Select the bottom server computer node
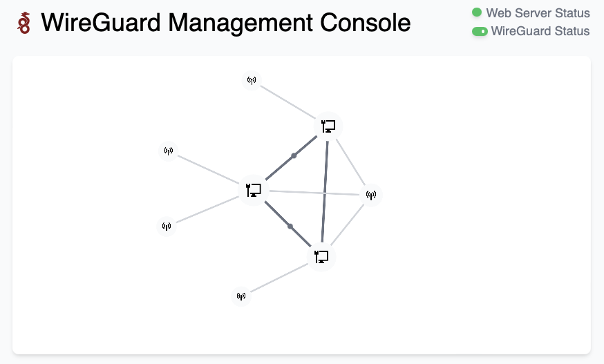 point(321,257)
